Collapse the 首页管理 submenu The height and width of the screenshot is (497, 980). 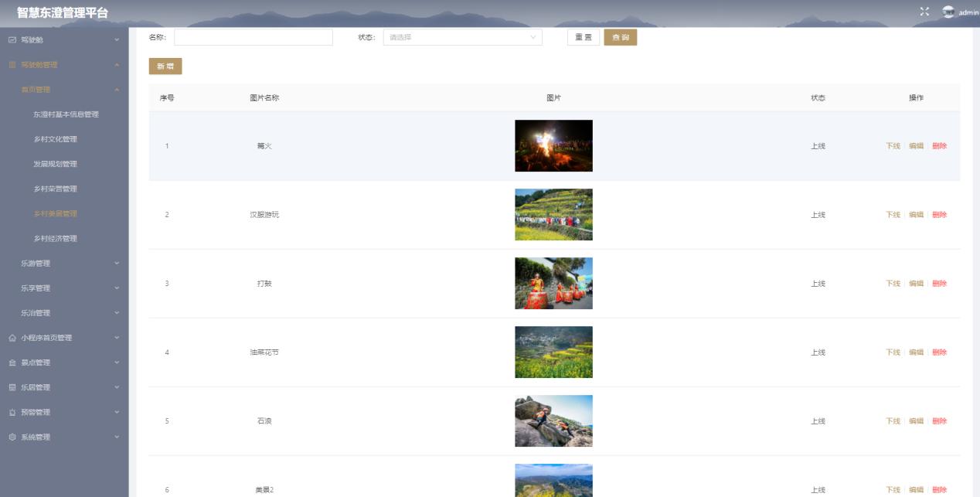click(117, 90)
